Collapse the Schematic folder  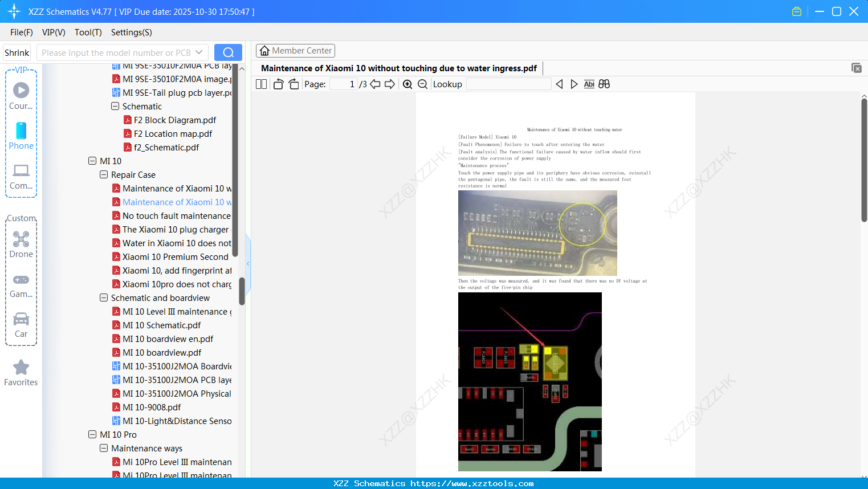click(115, 106)
